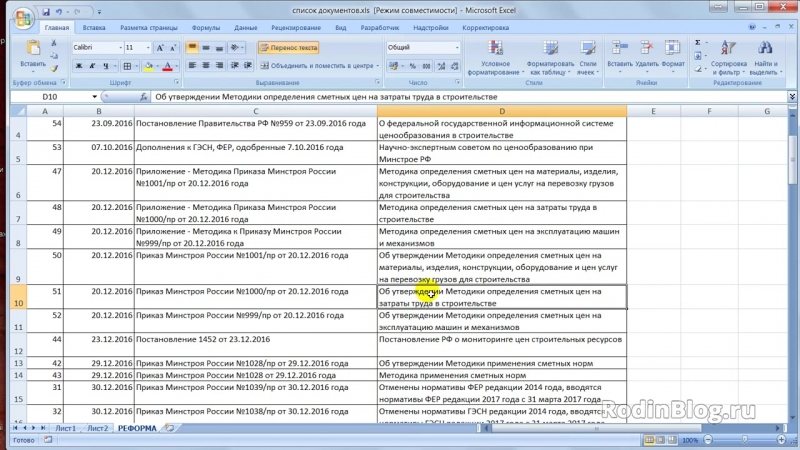Open Условное форматирование menu
800x450 pixels.
[495, 58]
